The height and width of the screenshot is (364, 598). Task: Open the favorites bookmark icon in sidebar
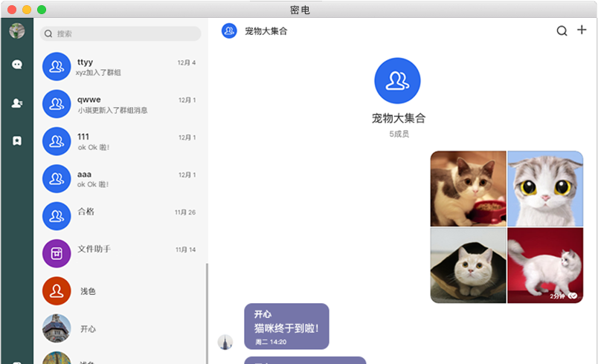(16, 140)
